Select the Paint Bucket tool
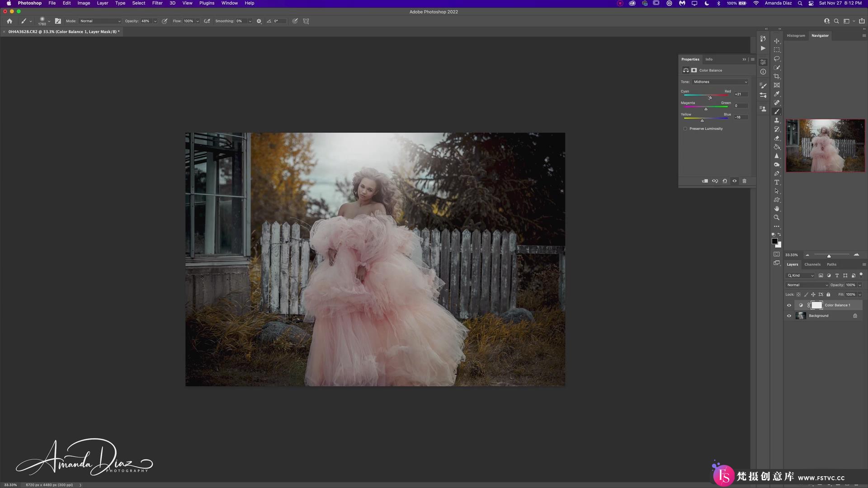The image size is (868, 488). tap(777, 147)
